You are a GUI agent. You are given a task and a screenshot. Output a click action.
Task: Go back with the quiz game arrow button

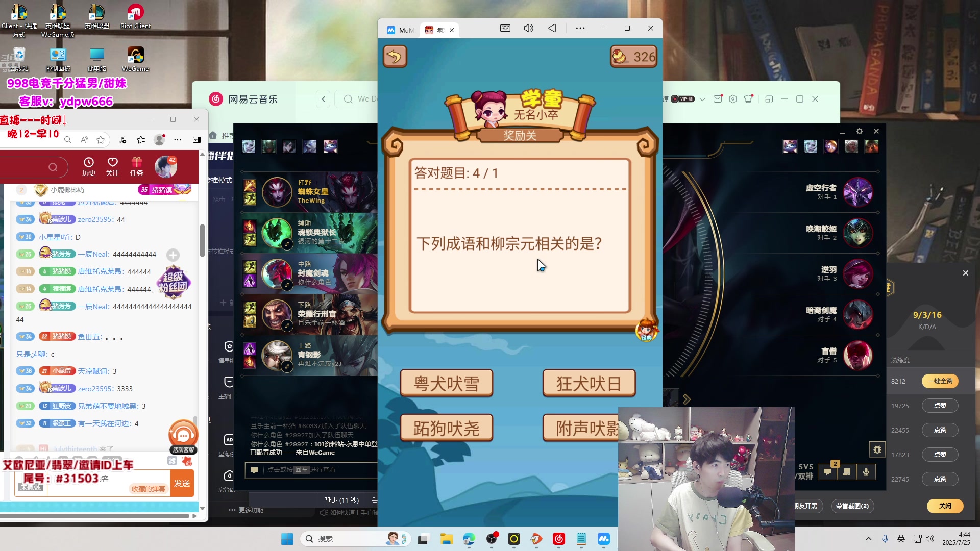pyautogui.click(x=395, y=56)
